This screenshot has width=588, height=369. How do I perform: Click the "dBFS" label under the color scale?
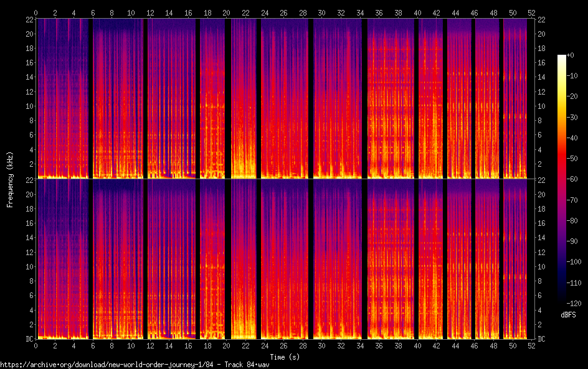coord(568,315)
